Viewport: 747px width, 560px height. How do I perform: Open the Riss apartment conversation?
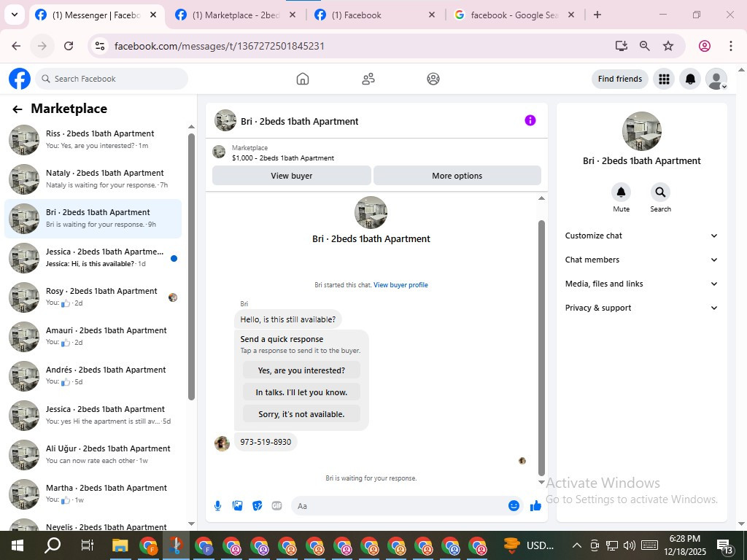point(93,139)
